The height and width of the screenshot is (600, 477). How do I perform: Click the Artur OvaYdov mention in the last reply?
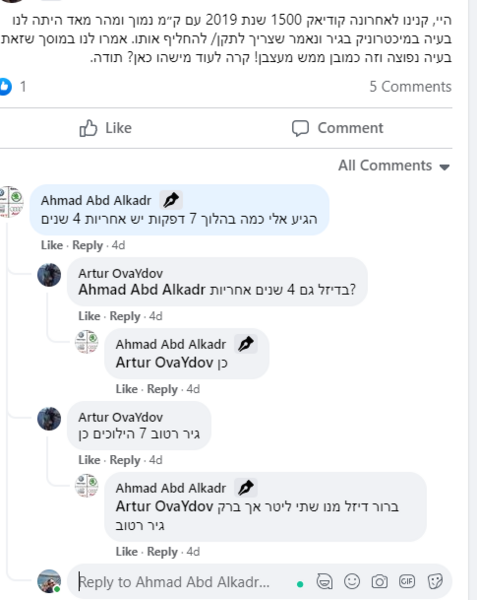(x=164, y=506)
